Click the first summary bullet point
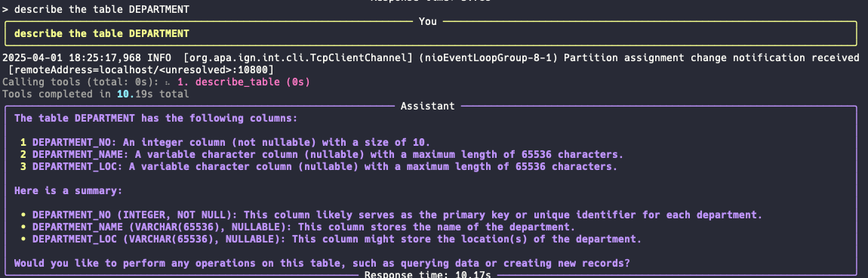 [23, 215]
